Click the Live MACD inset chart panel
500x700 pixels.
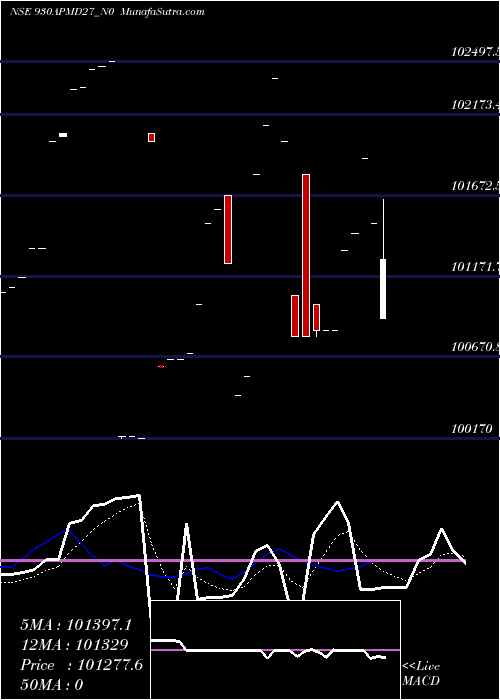(275, 650)
